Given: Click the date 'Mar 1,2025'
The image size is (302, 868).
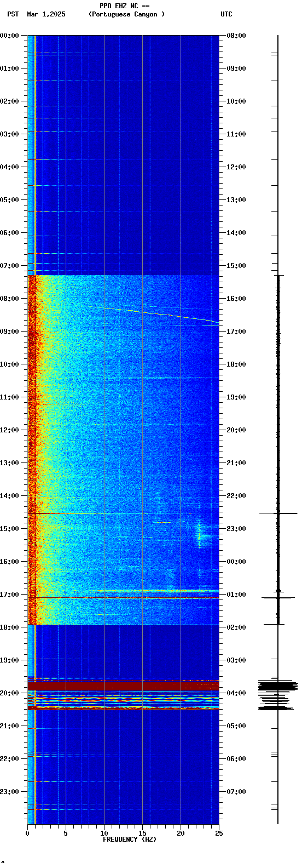Looking at the screenshot, I should click(46, 14).
